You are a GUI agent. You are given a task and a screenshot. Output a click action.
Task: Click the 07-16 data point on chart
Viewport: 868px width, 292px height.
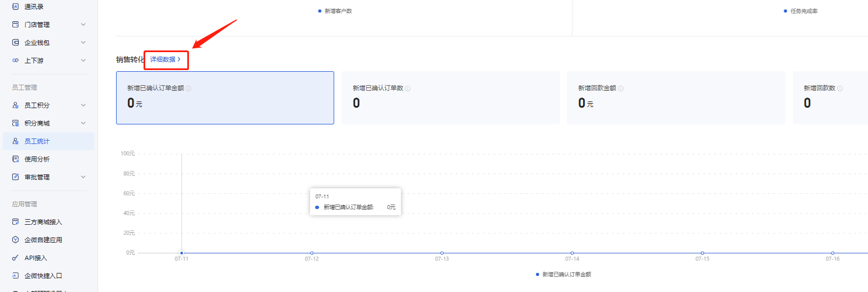(833, 253)
